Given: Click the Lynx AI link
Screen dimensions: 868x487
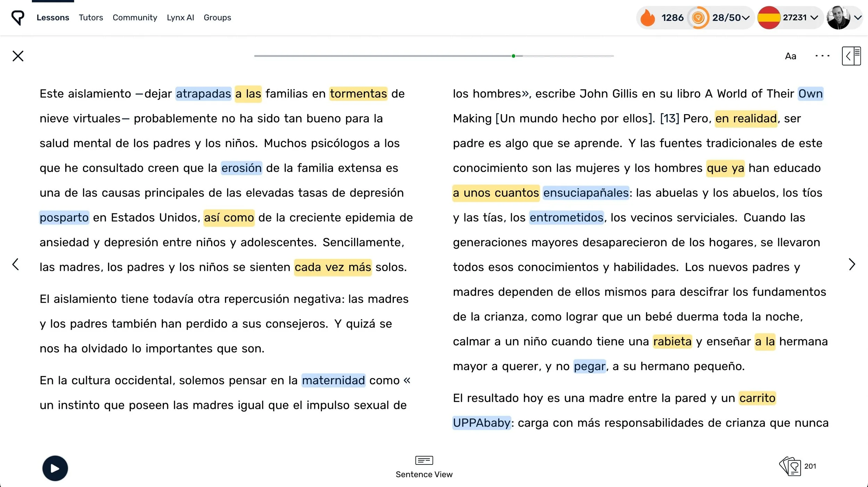Looking at the screenshot, I should click(180, 18).
